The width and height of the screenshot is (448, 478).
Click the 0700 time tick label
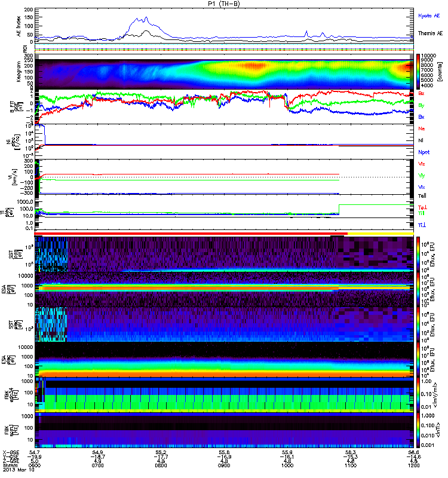[97, 465]
